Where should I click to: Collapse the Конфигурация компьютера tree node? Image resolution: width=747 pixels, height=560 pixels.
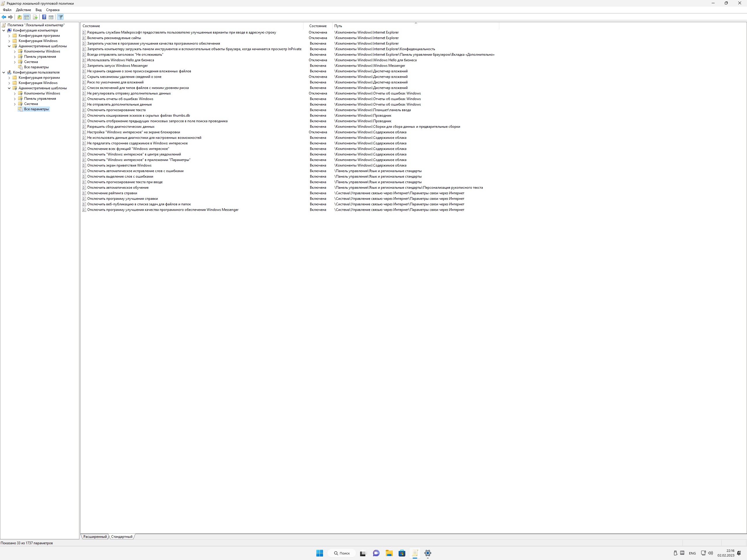click(4, 30)
